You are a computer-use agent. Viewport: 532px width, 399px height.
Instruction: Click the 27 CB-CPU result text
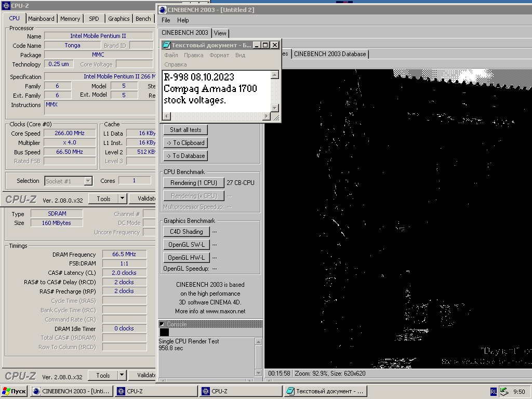point(241,183)
